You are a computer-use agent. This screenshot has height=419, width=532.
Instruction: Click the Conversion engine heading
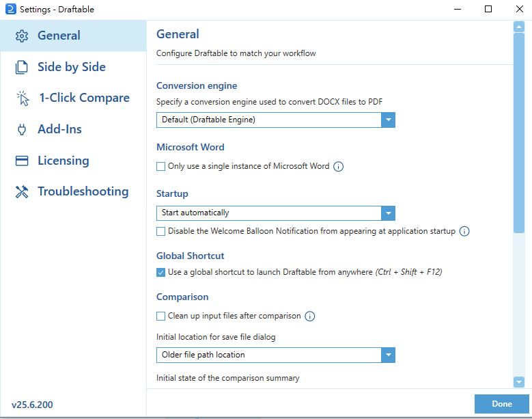point(197,86)
